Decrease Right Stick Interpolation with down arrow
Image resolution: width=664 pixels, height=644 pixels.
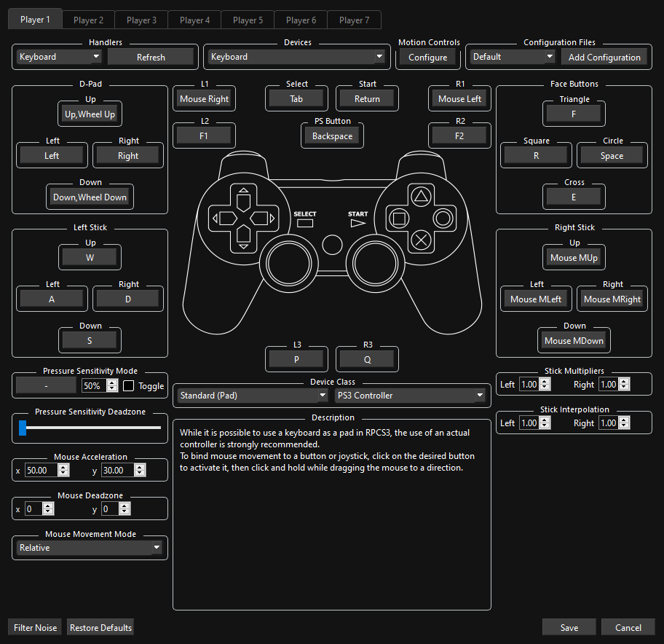click(624, 425)
